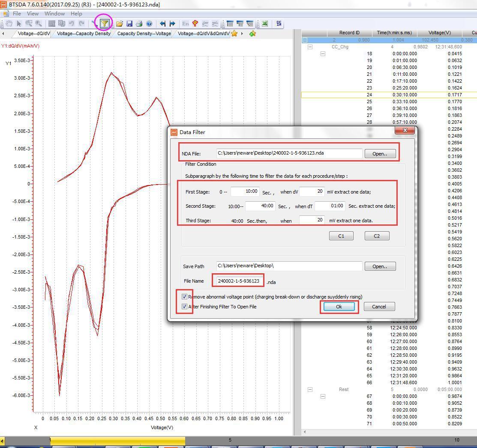
Task: Toggle After Finishing Filter To Open File
Action: click(x=184, y=306)
